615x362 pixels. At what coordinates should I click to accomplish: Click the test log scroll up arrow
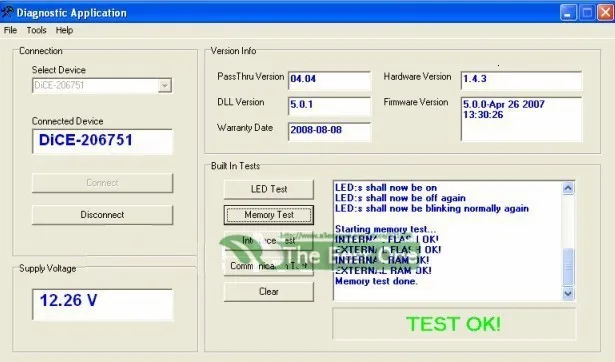click(568, 188)
